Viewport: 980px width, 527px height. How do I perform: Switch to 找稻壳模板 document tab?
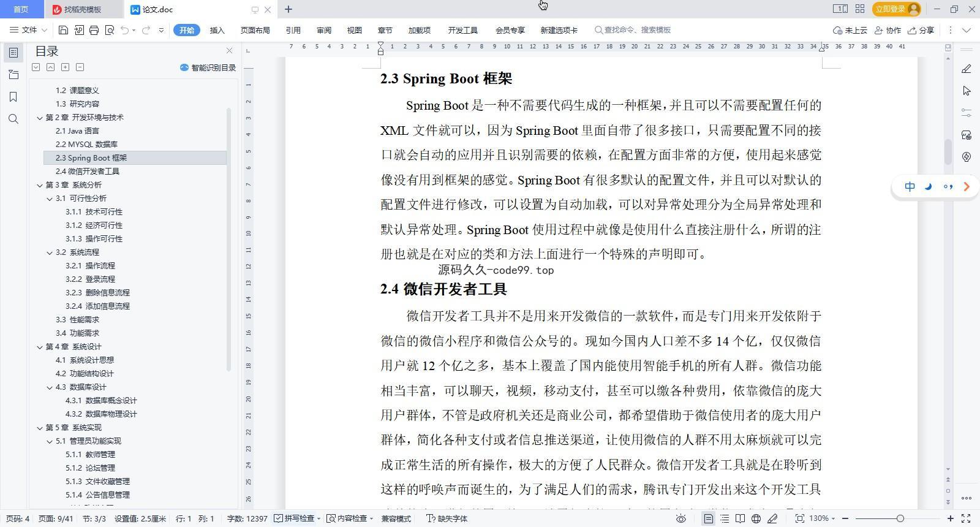click(83, 9)
